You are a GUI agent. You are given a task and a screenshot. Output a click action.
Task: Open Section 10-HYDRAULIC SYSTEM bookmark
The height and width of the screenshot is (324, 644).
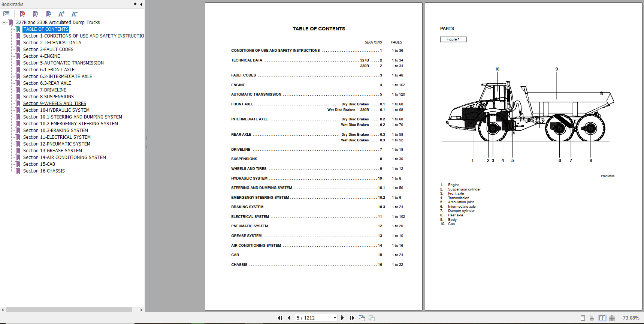[x=56, y=110]
